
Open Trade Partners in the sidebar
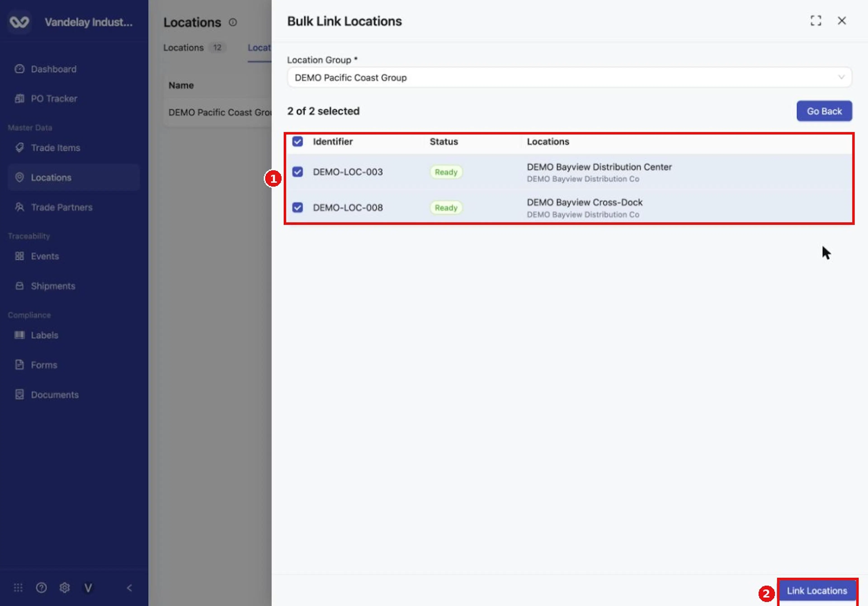click(74, 207)
